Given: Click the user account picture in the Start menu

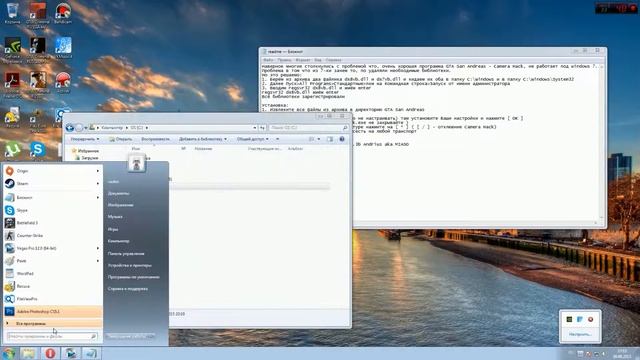Looking at the screenshot, I should coord(137,163).
